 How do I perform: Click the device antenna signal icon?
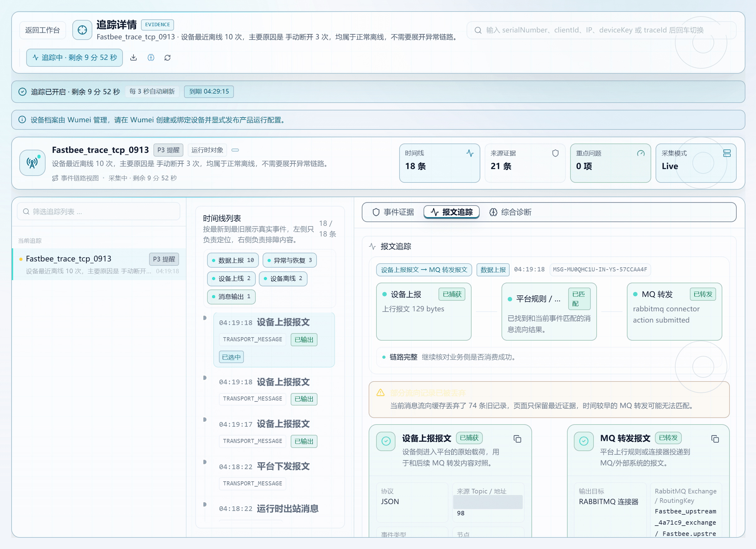pos(32,163)
